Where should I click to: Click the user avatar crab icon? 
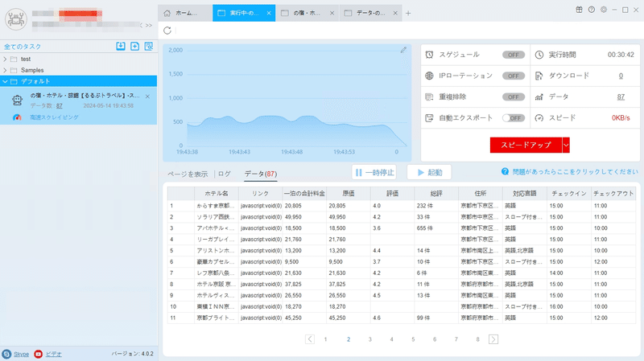coord(16,18)
